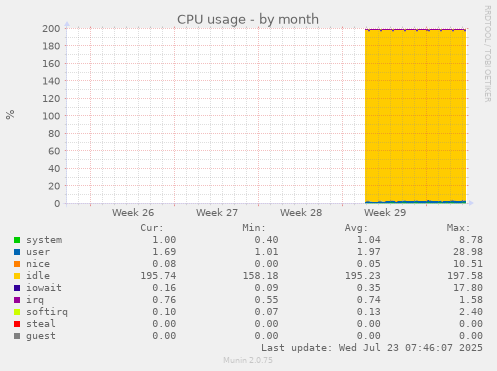Click the purple irq legend swatch

point(17,300)
